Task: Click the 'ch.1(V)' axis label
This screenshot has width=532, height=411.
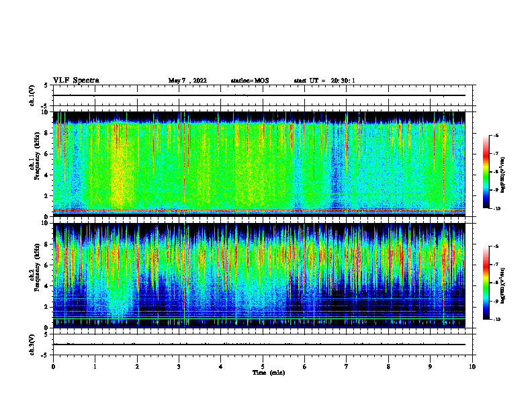Action: pos(32,95)
